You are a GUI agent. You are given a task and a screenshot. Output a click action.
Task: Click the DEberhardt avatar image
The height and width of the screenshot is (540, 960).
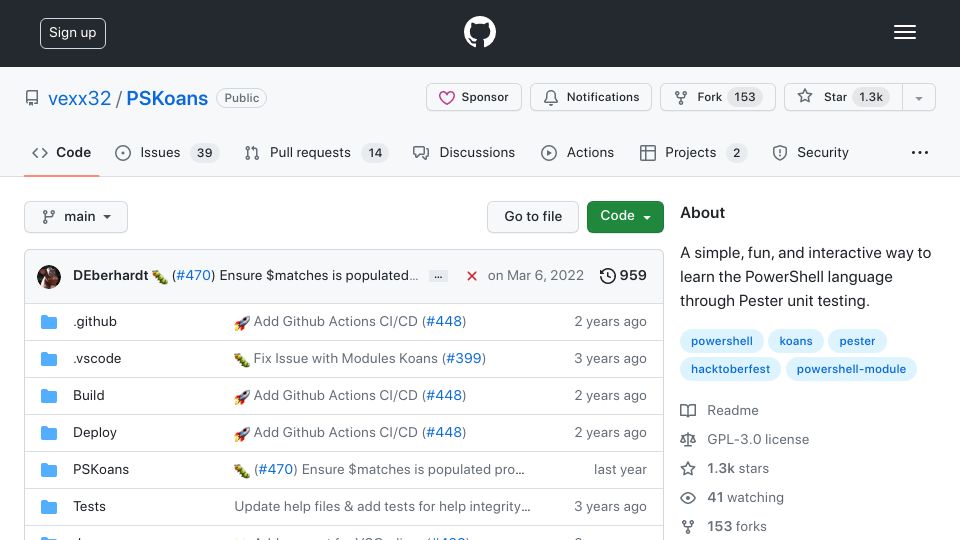click(49, 276)
